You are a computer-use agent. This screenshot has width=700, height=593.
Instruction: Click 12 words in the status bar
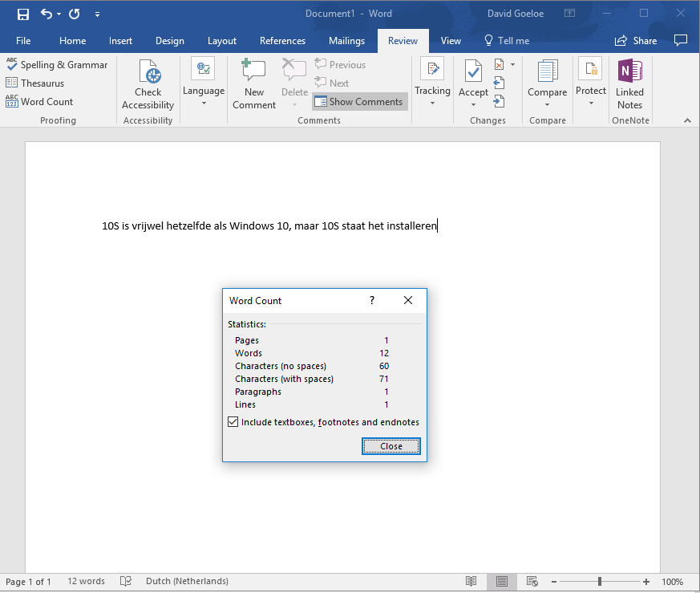[86, 582]
